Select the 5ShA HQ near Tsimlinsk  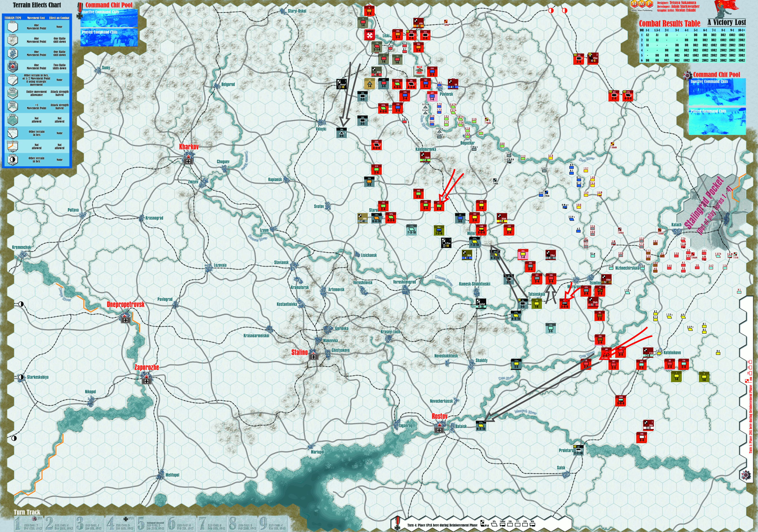coord(606,279)
